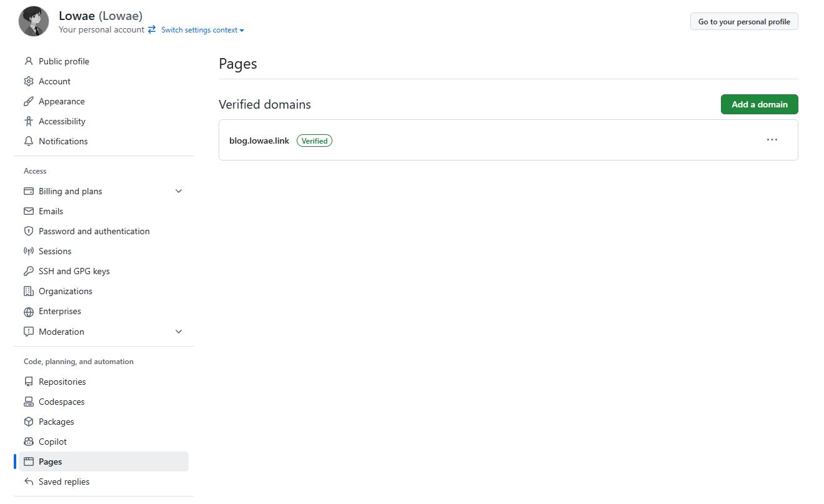Open the Switch settings context dropdown
This screenshot has width=824, height=504.
pos(202,30)
